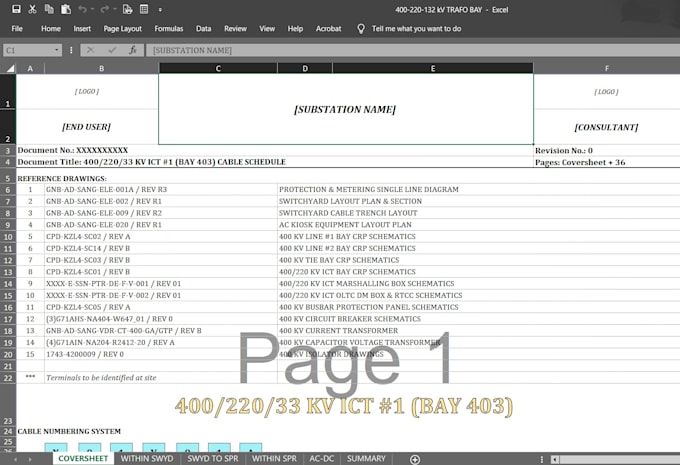Open Customize Quick Access Toolbar dropdown
Viewport: 680px width, 465px height.
coord(160,10)
